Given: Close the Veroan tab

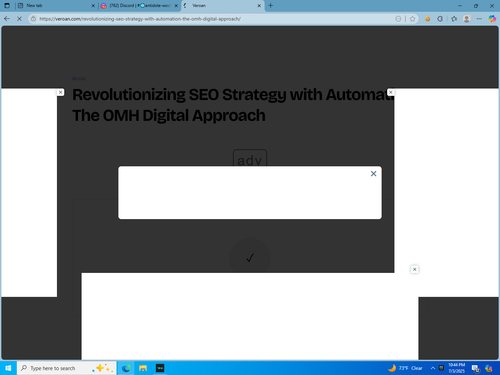Looking at the screenshot, I should [x=259, y=6].
